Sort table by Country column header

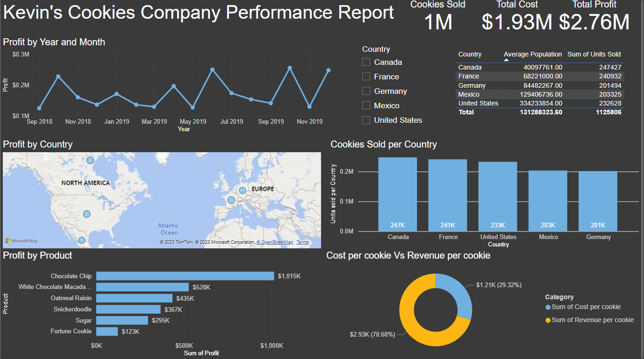[x=470, y=54]
